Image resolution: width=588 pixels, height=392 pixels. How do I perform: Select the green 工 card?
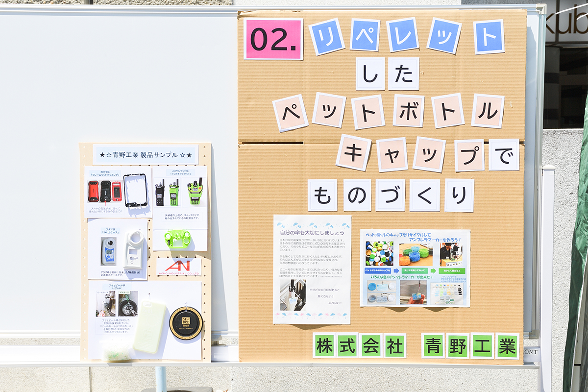point(482,346)
